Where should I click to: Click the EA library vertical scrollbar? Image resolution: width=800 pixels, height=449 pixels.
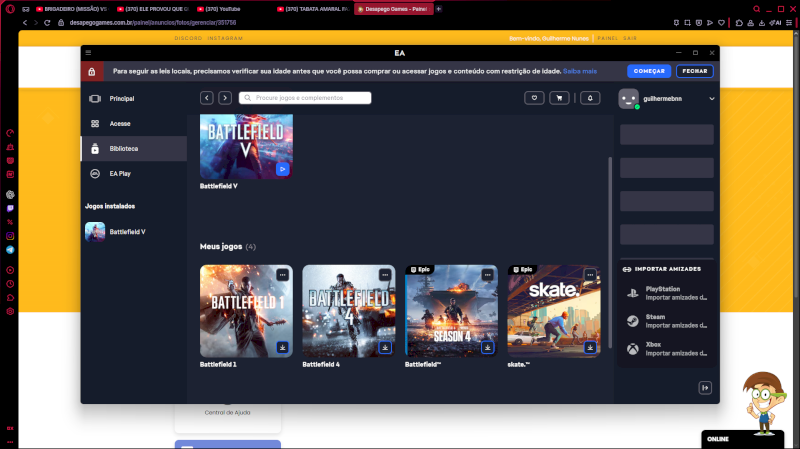(610, 253)
